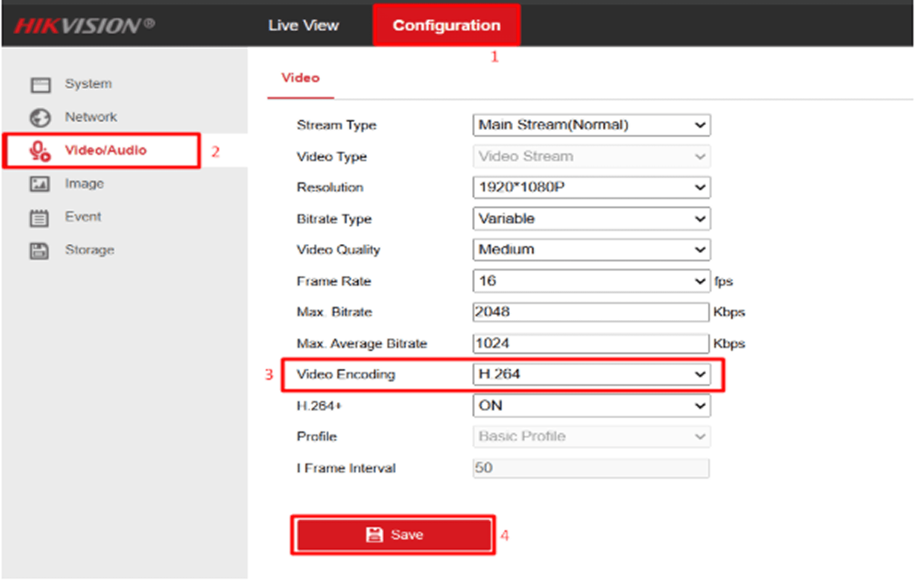Viewport: 915px width, 588px height.
Task: Click the Storage disk icon
Action: (x=39, y=251)
